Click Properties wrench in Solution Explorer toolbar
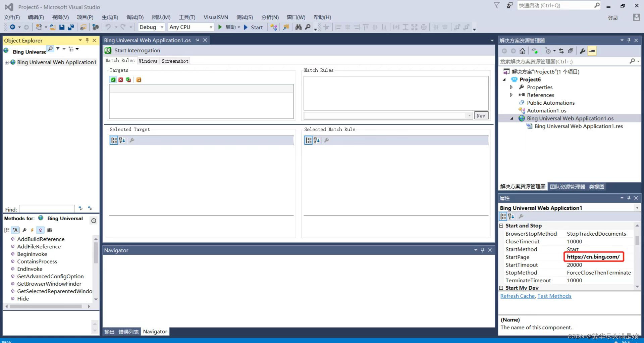Viewport: 644px width, 343px height. coord(582,51)
